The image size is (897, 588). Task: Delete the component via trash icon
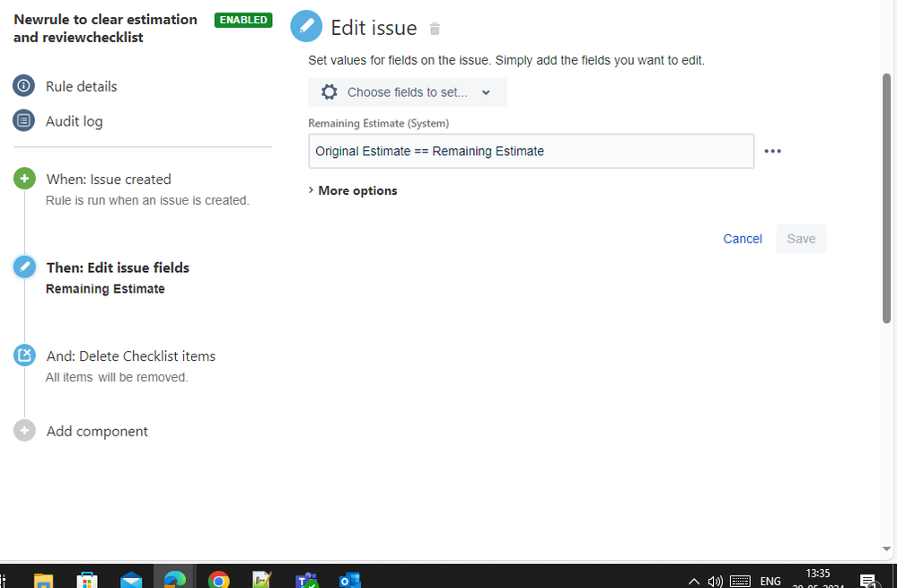435,29
